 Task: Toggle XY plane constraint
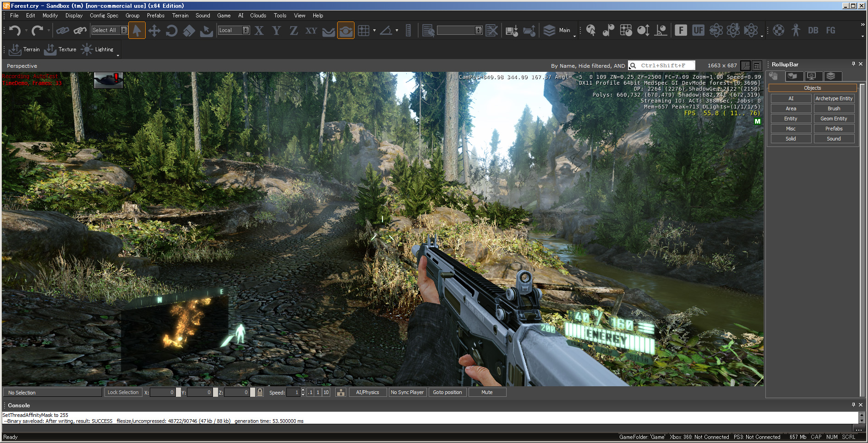[x=311, y=31]
